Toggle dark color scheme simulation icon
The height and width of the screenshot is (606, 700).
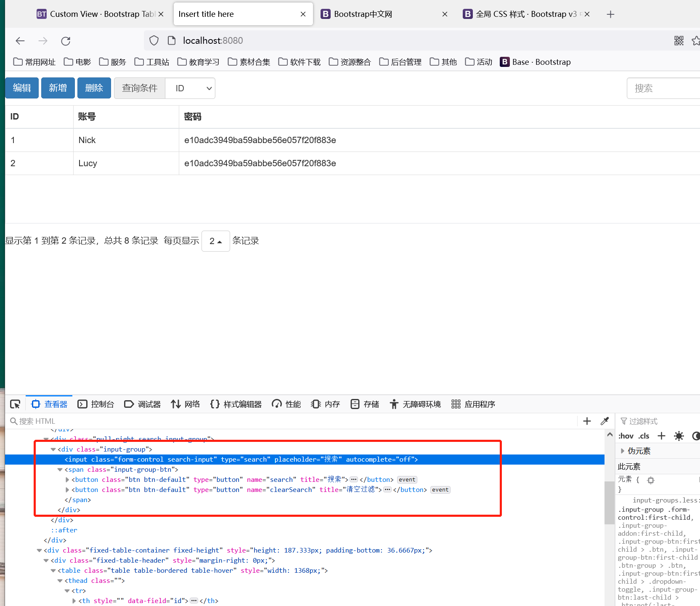(696, 436)
